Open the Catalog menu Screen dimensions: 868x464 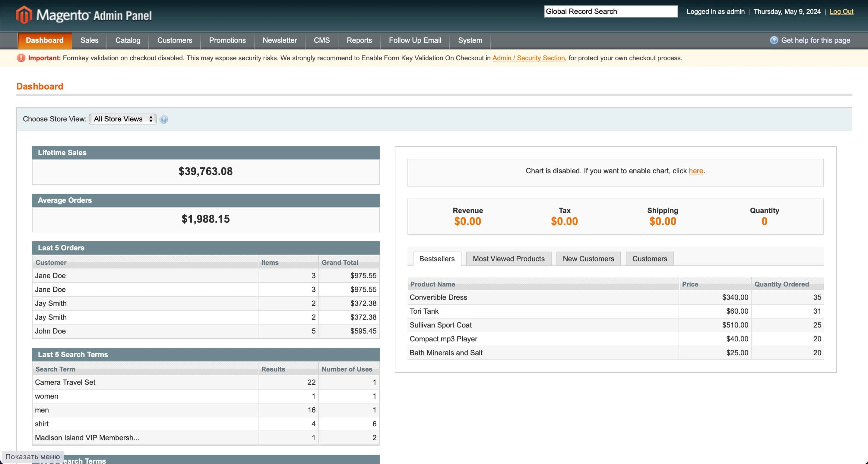pos(127,40)
